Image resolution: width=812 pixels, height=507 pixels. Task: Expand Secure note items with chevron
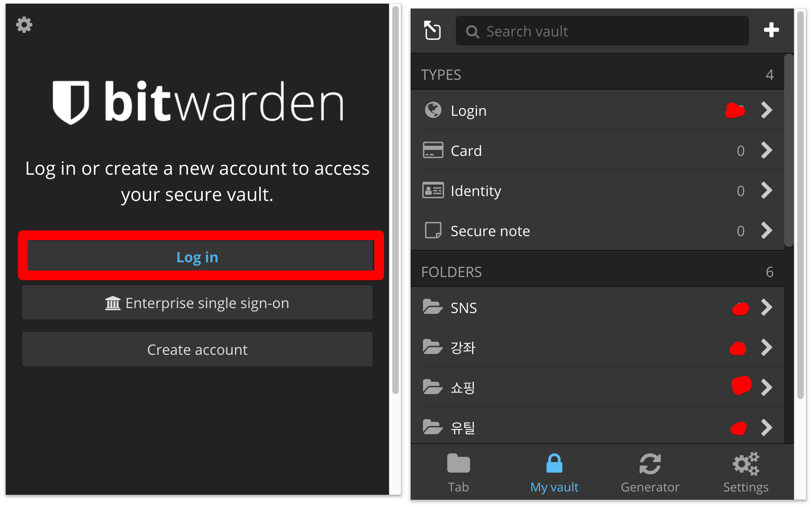pyautogui.click(x=767, y=230)
